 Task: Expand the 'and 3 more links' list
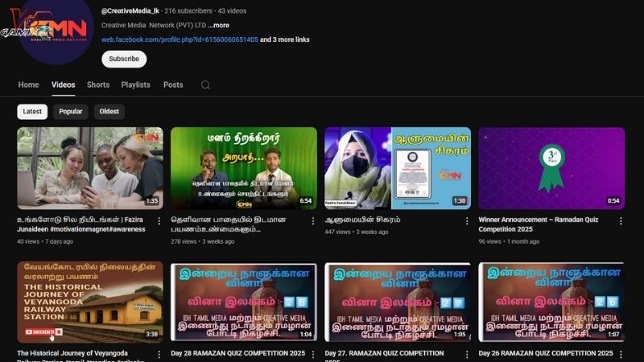click(x=285, y=39)
